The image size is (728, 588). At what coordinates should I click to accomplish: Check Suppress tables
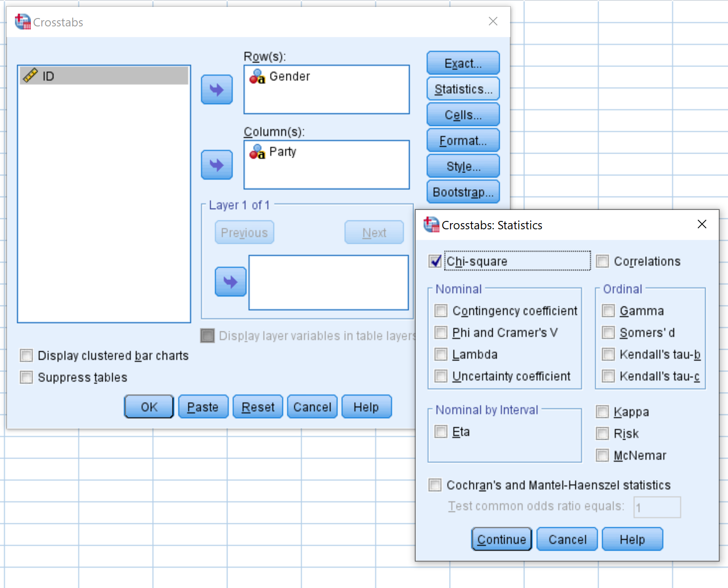pos(26,377)
